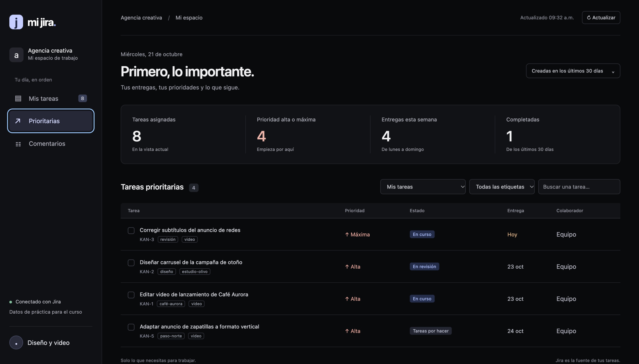Select Prioritarias in the sidebar
The width and height of the screenshot is (639, 364).
[x=51, y=121]
